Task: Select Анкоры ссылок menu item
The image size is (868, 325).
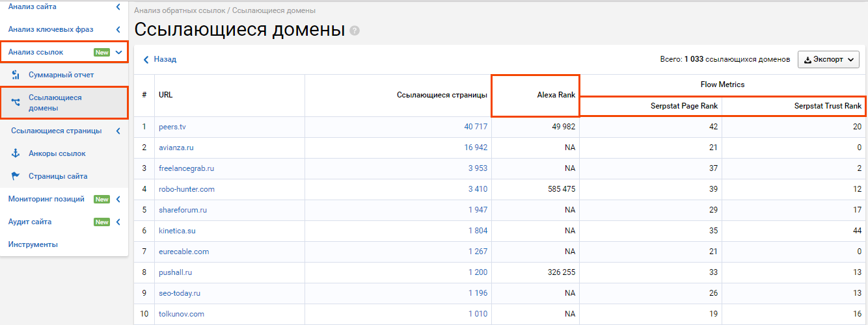Action: (x=57, y=153)
